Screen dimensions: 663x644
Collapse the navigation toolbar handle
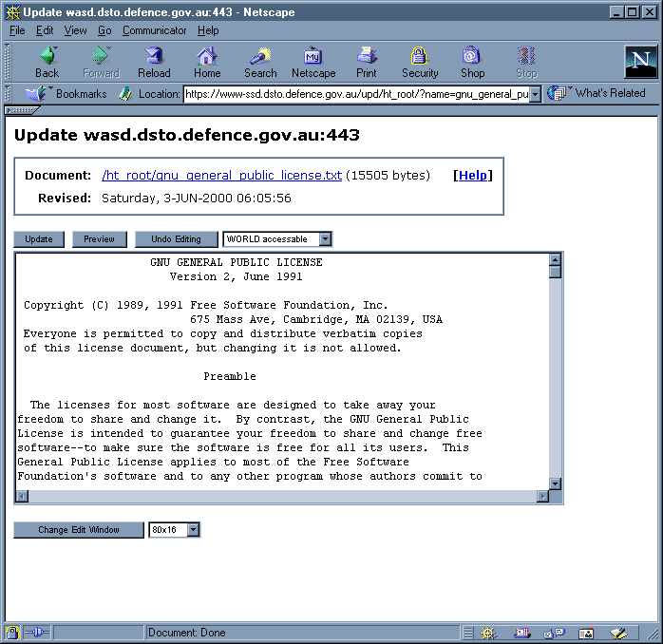coord(8,62)
